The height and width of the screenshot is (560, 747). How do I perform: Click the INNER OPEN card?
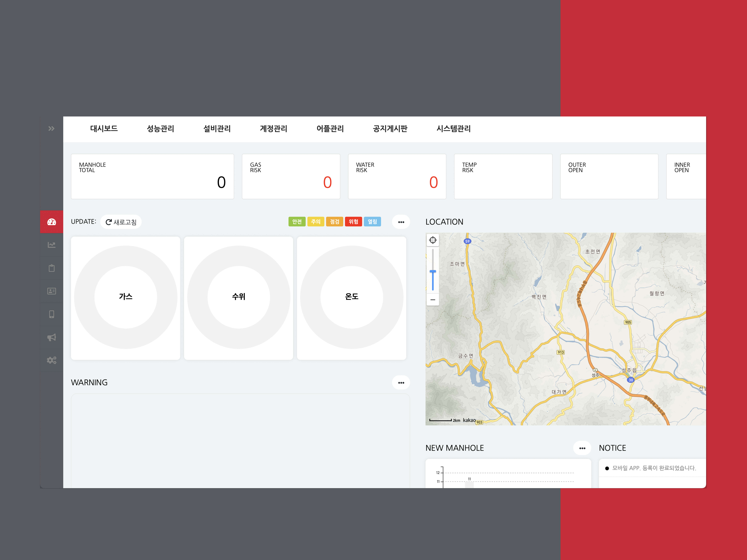pos(686,177)
